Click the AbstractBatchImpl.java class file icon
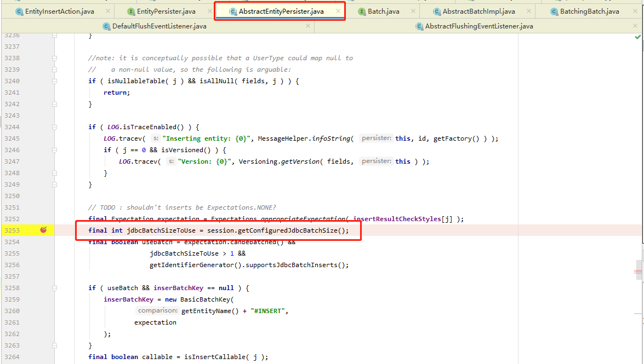Viewport: 644px width, 364px height. [x=437, y=11]
